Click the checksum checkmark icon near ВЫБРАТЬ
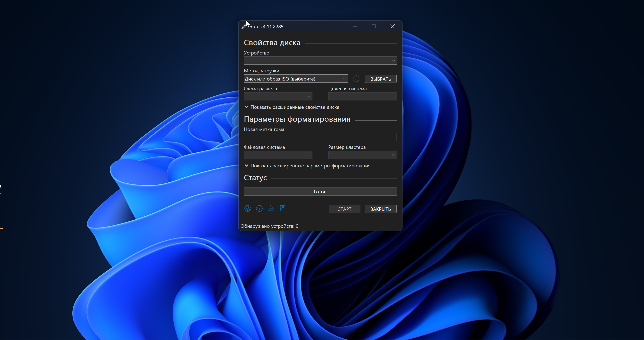644x340 pixels. coord(356,79)
